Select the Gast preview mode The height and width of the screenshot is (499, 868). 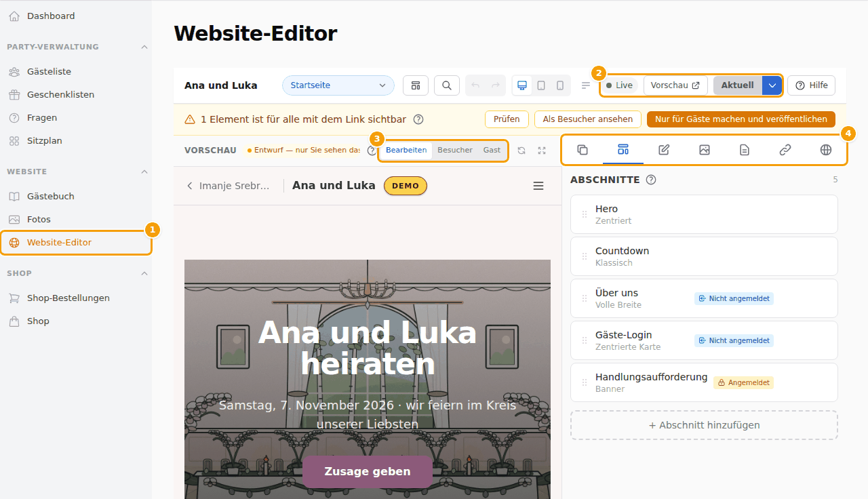[492, 150]
